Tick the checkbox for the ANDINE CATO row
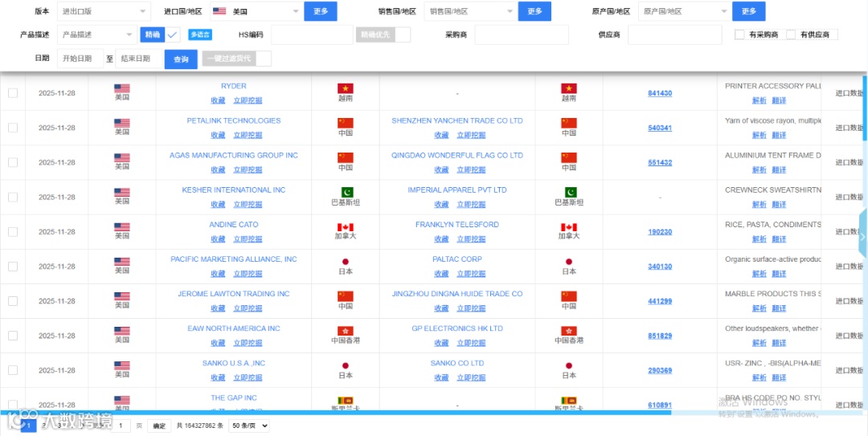 click(x=13, y=232)
